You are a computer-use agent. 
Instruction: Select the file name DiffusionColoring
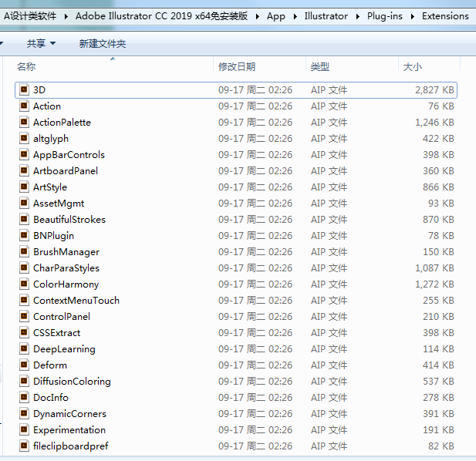[x=72, y=382]
